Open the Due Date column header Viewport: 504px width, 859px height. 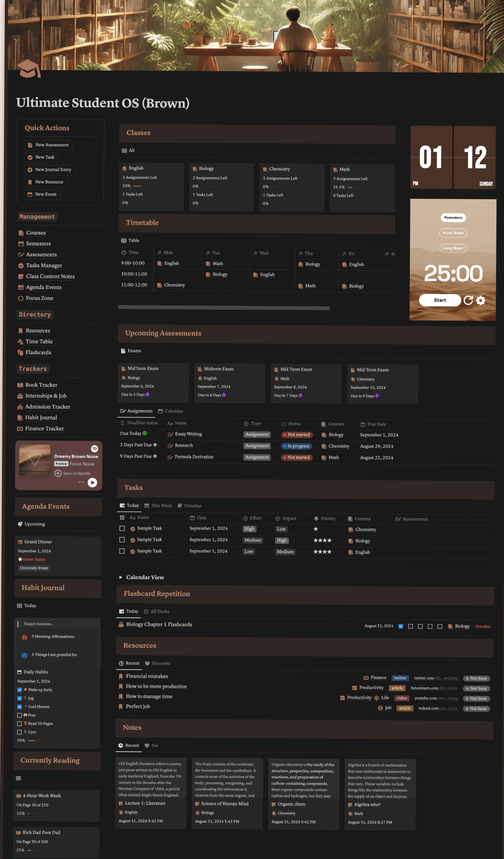click(373, 424)
